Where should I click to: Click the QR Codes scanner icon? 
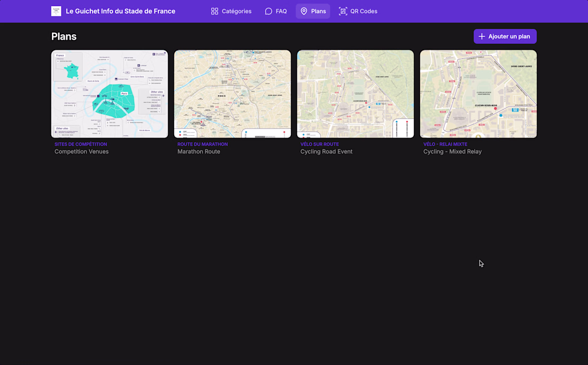[x=343, y=11]
